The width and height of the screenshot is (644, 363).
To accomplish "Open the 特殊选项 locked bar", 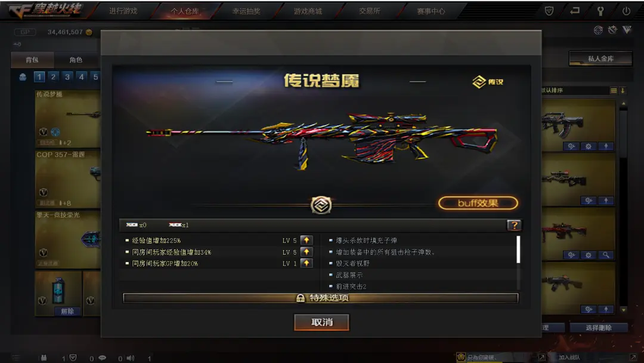I will (x=321, y=298).
